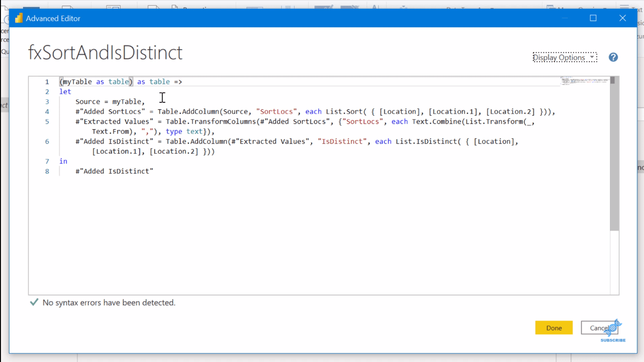Click the 'let' keyword on line 2

click(65, 92)
